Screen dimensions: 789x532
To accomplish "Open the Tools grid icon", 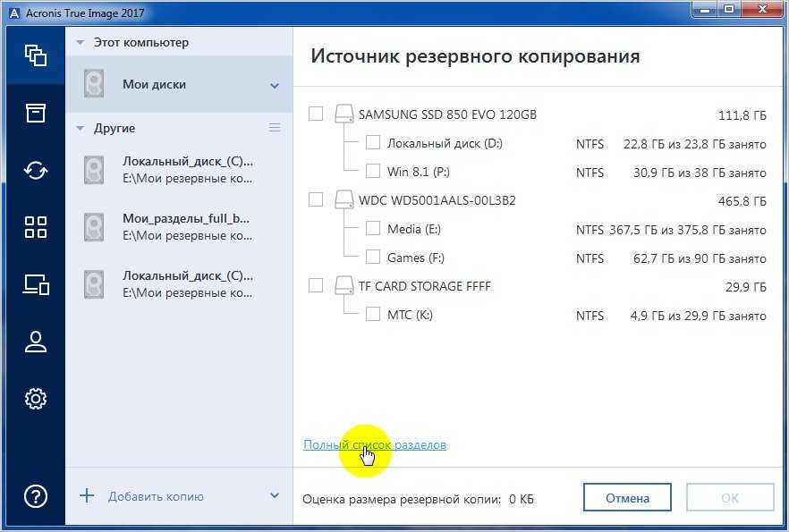I will click(35, 227).
